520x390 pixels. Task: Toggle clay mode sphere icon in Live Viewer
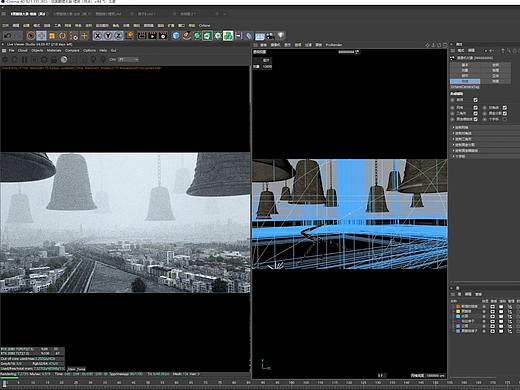click(64, 60)
